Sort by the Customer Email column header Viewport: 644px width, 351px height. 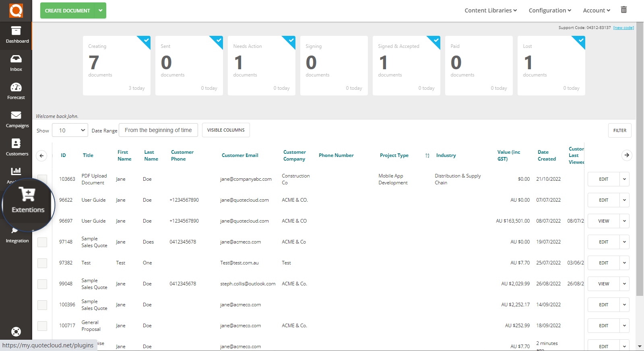(x=240, y=155)
